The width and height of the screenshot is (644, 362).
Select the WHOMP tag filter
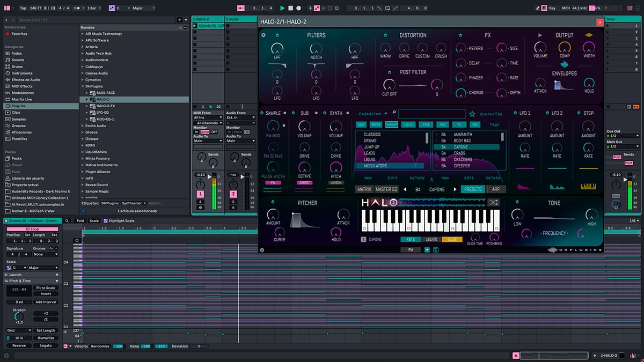pos(392,124)
